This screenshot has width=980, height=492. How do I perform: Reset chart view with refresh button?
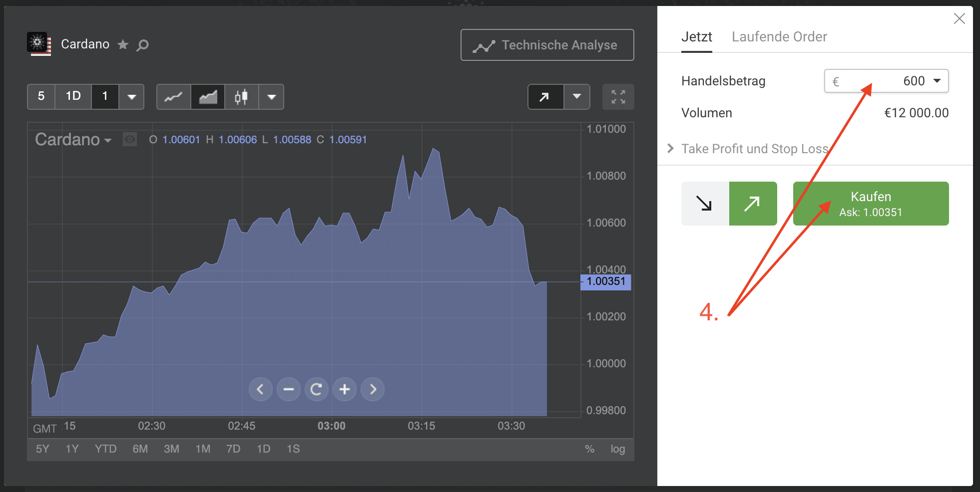click(316, 389)
